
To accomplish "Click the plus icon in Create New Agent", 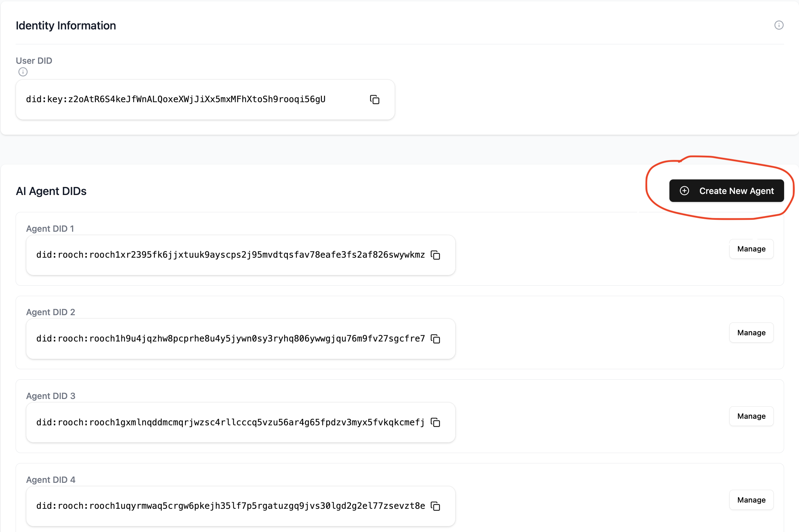I will point(684,191).
